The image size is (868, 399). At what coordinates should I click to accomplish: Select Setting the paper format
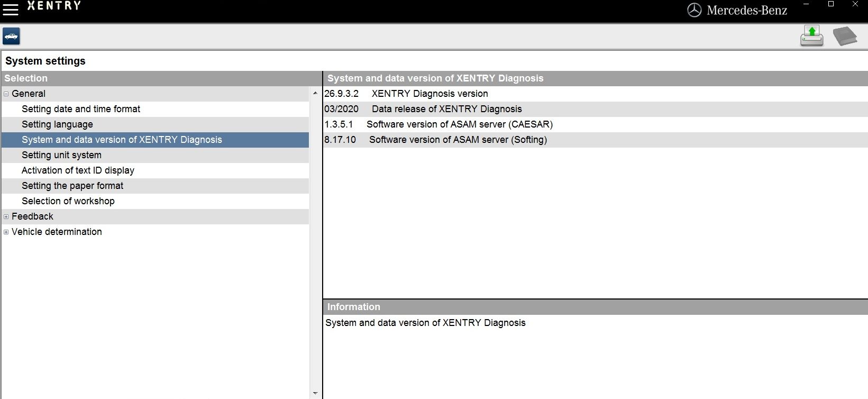tap(72, 186)
